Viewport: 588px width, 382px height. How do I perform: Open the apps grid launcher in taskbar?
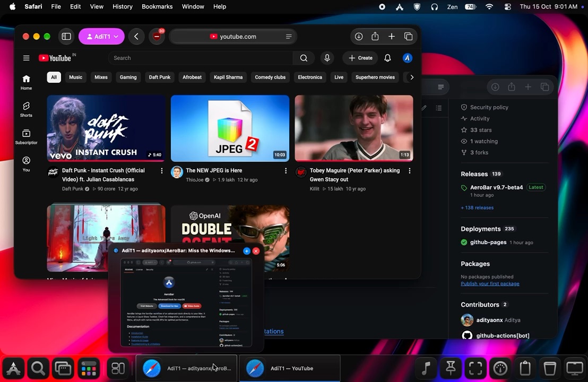pos(89,369)
